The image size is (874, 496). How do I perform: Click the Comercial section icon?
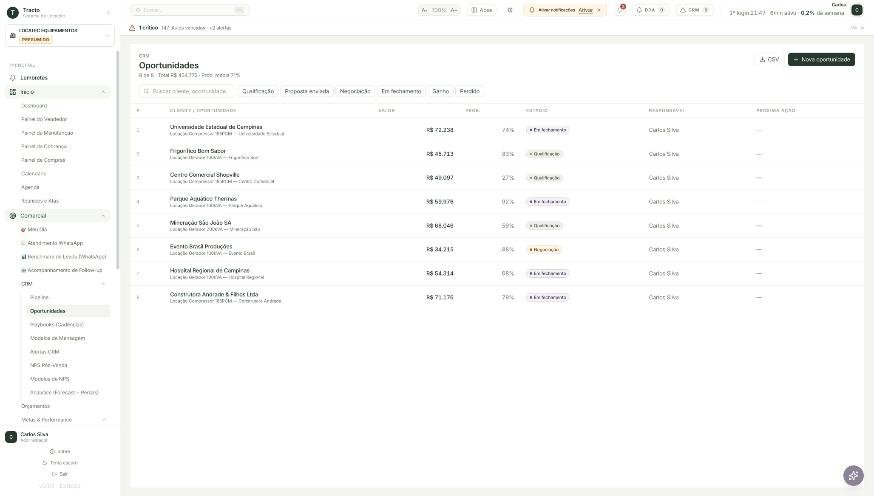(x=13, y=216)
